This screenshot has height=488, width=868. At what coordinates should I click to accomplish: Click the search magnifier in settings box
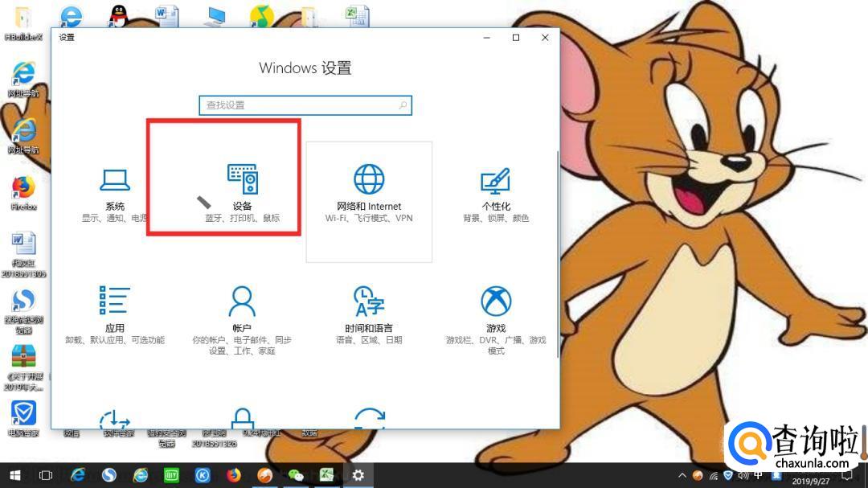coord(403,105)
